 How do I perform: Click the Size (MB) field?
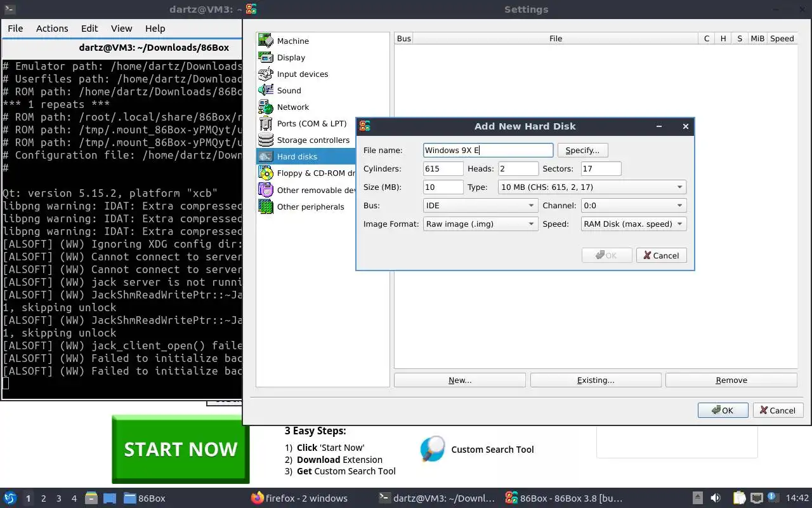443,187
